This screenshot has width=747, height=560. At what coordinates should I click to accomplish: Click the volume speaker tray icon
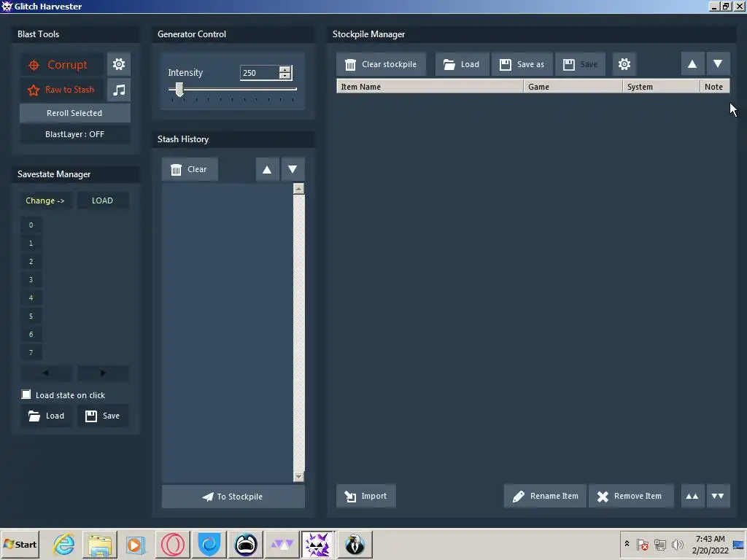pos(677,544)
